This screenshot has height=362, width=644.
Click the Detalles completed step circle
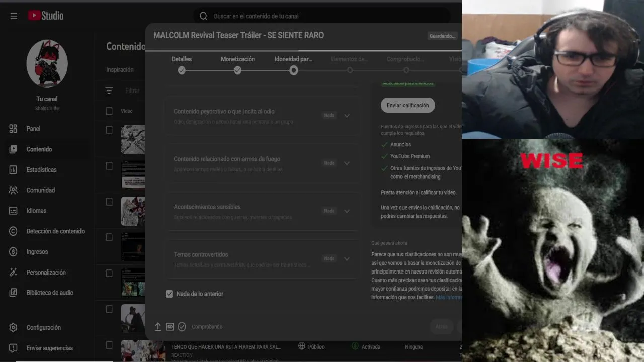(x=182, y=70)
